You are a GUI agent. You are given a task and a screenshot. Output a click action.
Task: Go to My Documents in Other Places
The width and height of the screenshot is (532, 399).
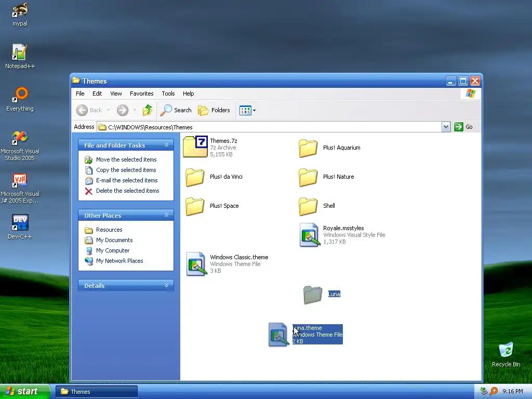[114, 240]
